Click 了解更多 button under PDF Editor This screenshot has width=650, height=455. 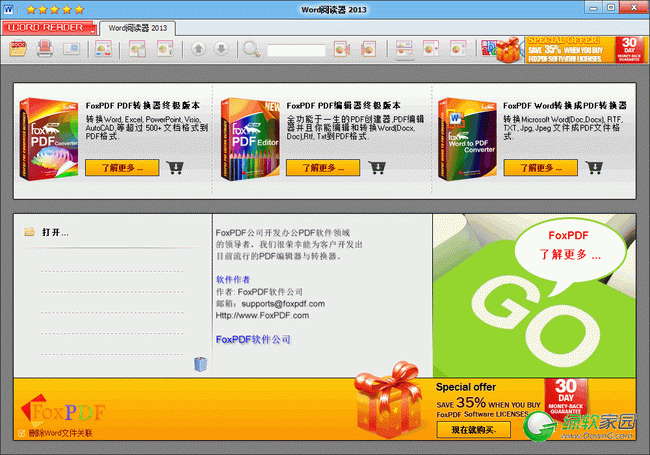click(x=339, y=168)
